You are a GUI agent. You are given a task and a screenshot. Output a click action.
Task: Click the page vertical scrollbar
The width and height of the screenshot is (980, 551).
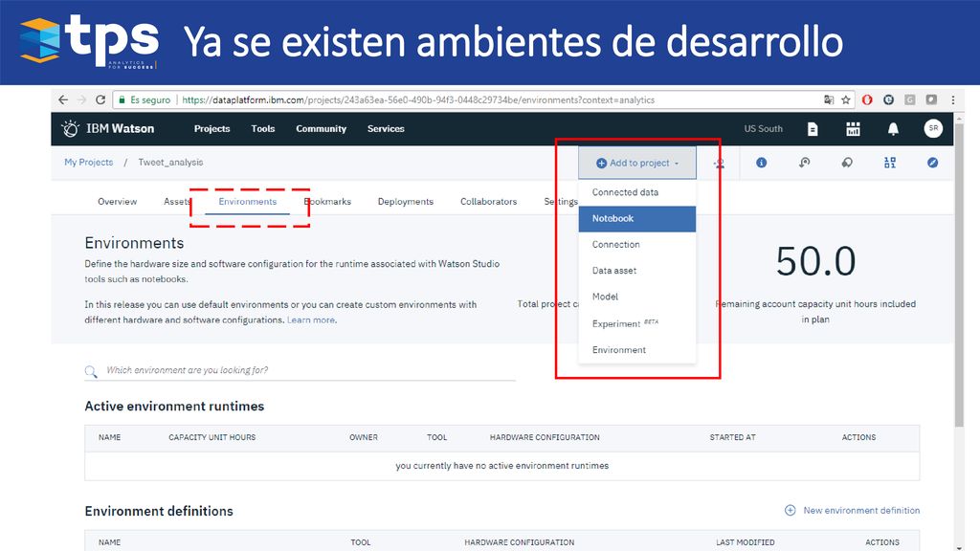tap(959, 275)
